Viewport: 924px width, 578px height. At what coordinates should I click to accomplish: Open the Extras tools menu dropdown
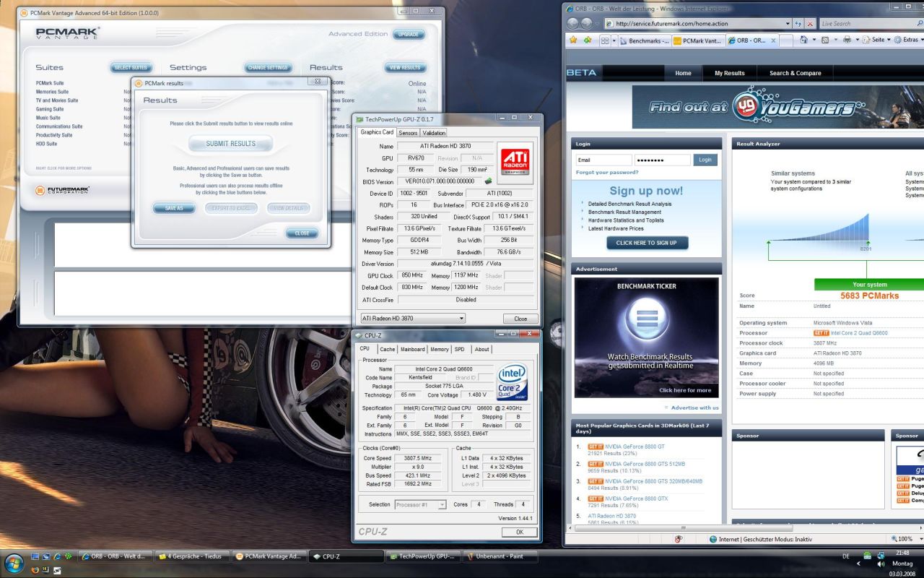pyautogui.click(x=909, y=40)
